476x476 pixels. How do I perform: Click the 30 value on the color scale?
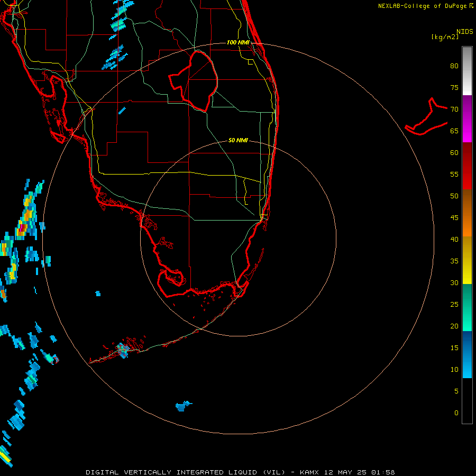(454, 283)
